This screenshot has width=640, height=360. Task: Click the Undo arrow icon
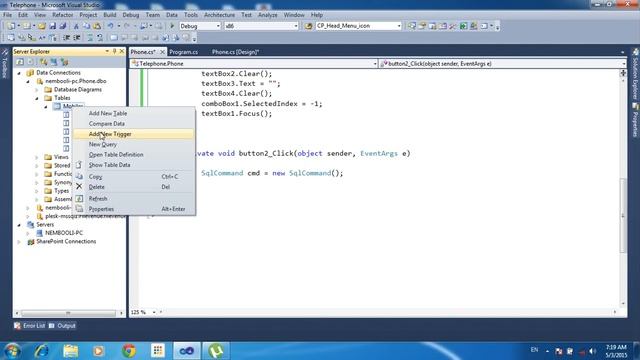tap(111, 26)
